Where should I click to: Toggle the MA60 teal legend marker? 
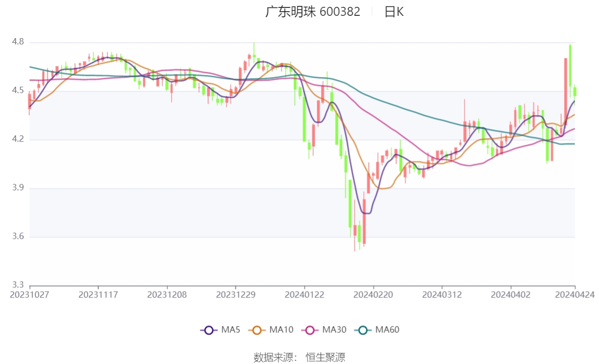click(x=363, y=330)
